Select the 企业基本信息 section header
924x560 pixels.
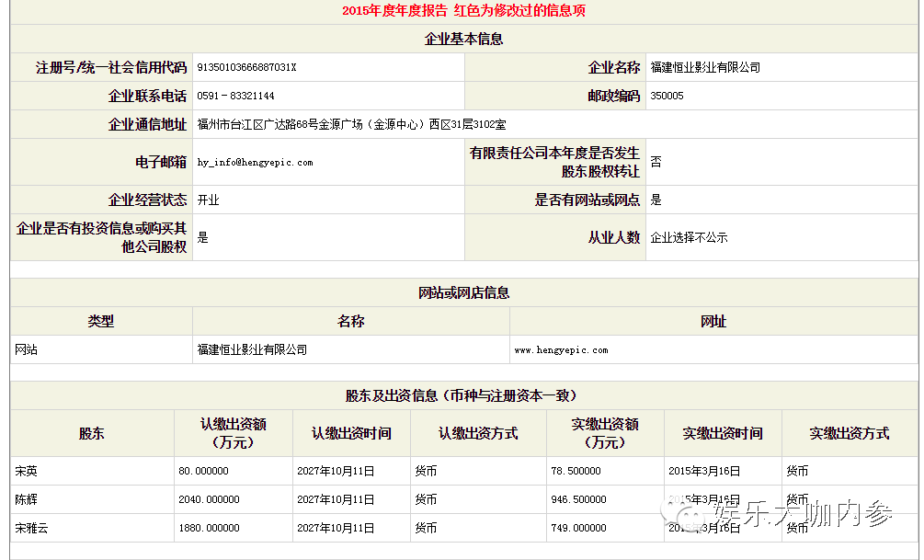click(x=463, y=39)
